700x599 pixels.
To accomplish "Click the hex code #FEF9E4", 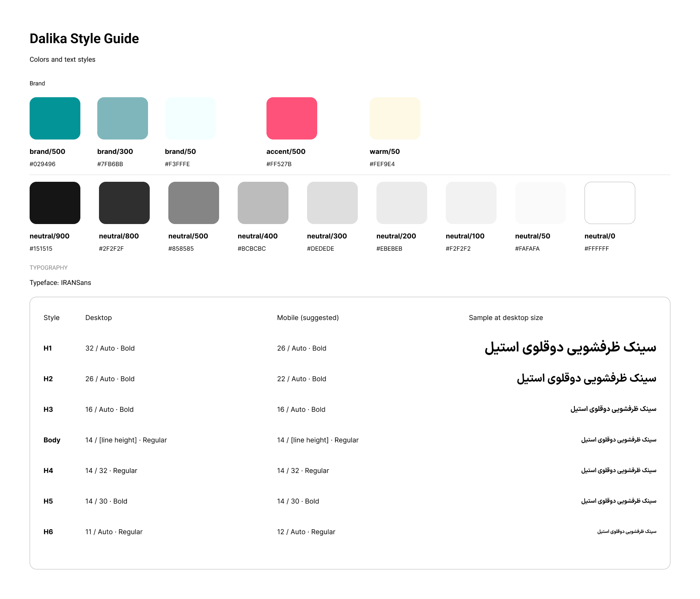I will 382,164.
